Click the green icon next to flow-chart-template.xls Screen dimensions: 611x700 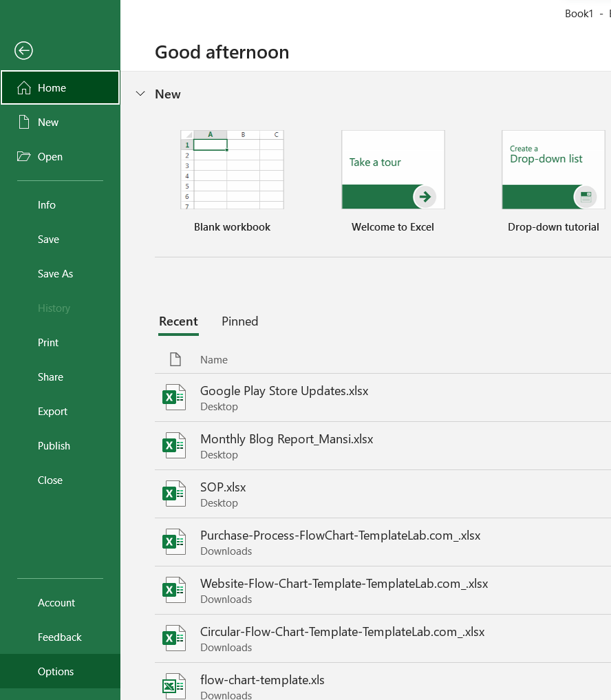(174, 686)
